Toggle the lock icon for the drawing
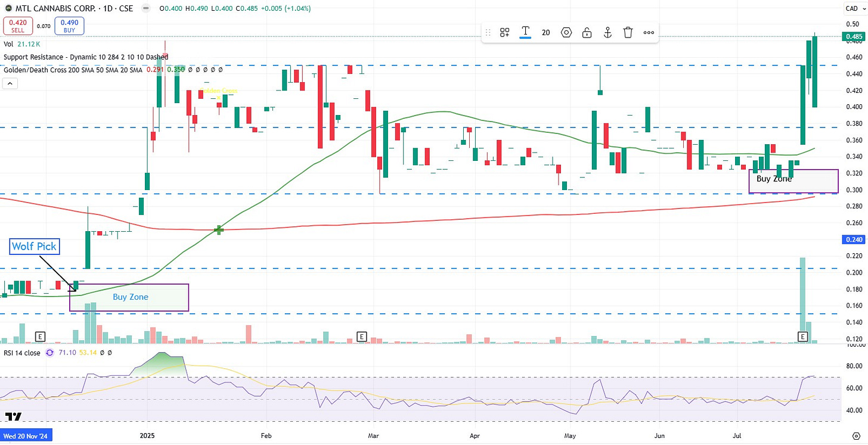The height and width of the screenshot is (445, 868). point(587,33)
